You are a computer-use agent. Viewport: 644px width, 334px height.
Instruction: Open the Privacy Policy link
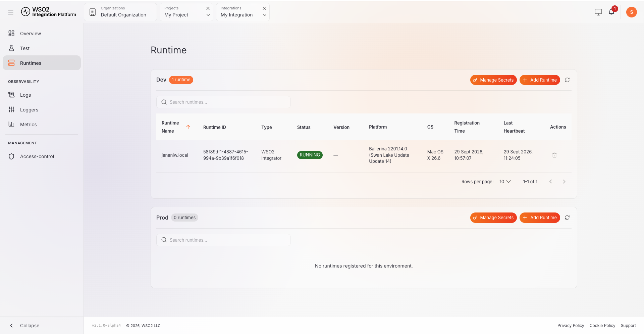[x=571, y=326]
